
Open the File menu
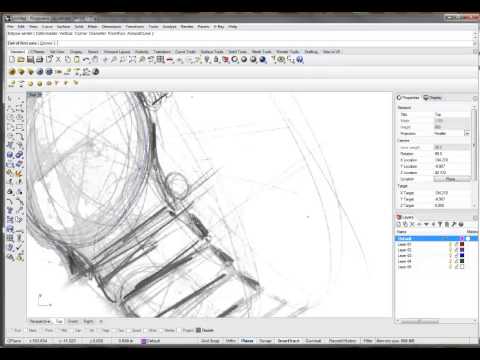[x=11, y=27]
